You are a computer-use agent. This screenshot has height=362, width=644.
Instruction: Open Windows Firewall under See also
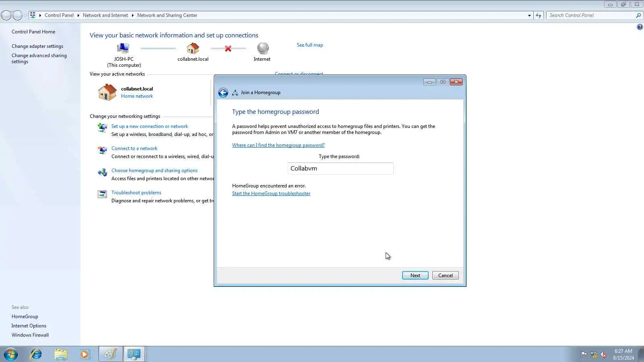(x=30, y=335)
